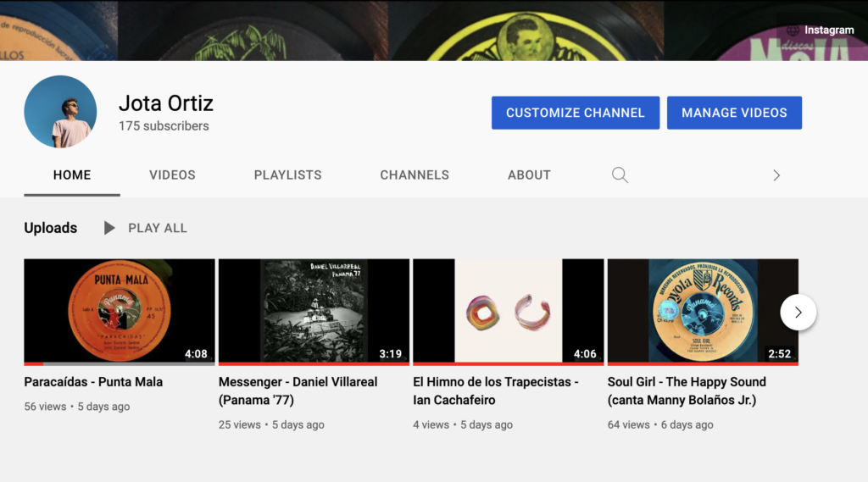Open the Paracaídas - Punta Mala thumbnail
868x482 pixels.
click(119, 311)
